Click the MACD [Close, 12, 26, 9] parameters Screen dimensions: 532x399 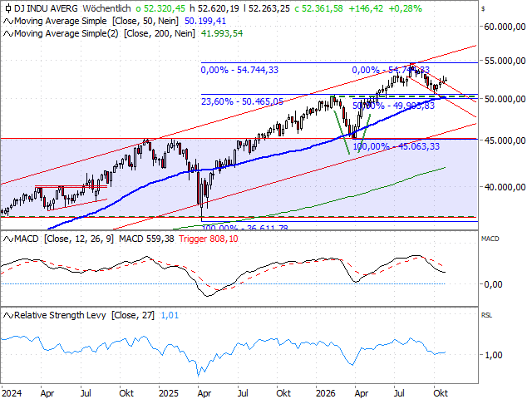coord(79,239)
